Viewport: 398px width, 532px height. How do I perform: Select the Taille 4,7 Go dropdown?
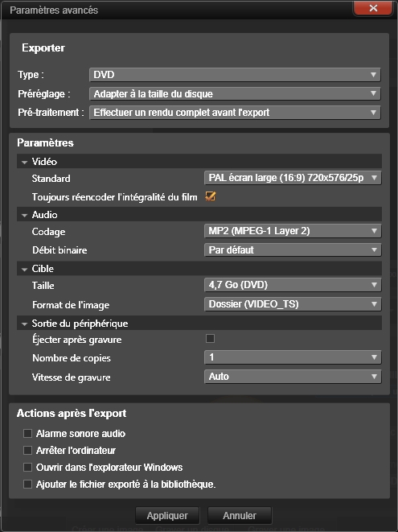[293, 285]
